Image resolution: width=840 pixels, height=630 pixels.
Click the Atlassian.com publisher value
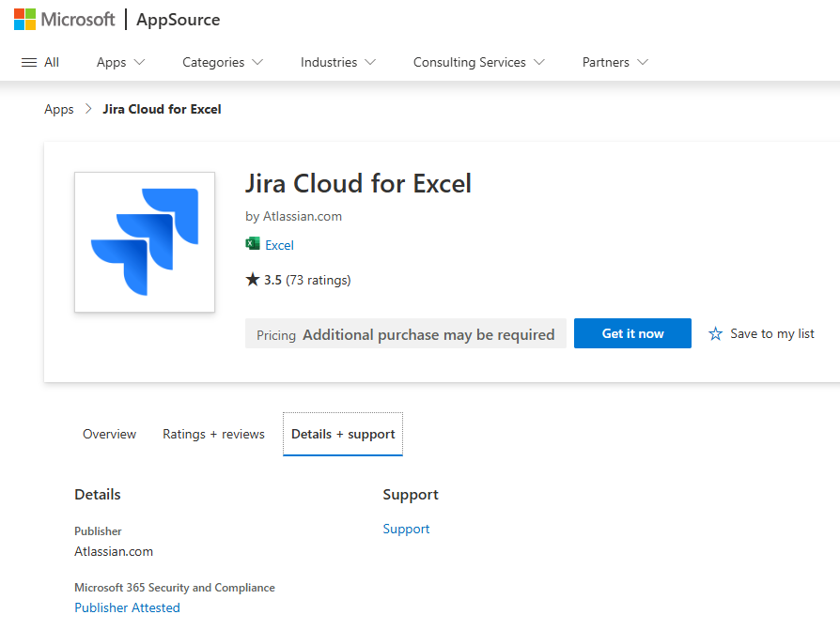coord(114,551)
